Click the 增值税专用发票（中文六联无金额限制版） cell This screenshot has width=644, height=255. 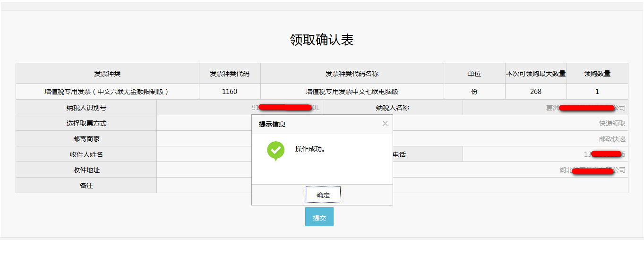tap(107, 92)
